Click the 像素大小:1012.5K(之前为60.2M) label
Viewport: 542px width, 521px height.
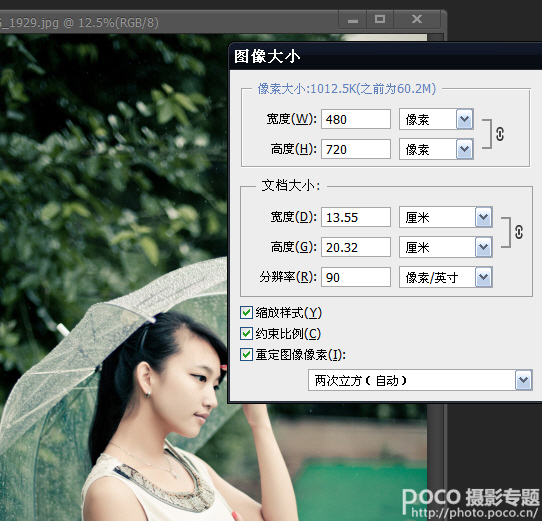pyautogui.click(x=347, y=89)
